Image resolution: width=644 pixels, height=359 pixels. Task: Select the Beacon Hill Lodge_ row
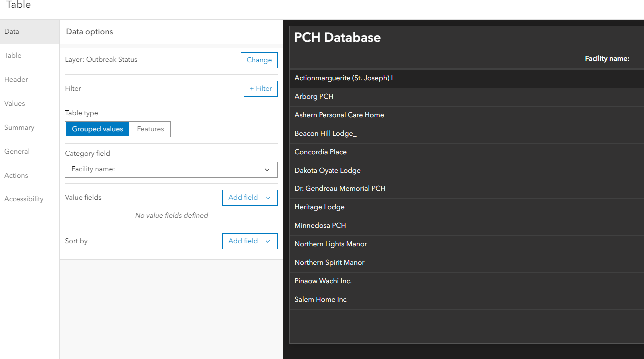(x=466, y=134)
